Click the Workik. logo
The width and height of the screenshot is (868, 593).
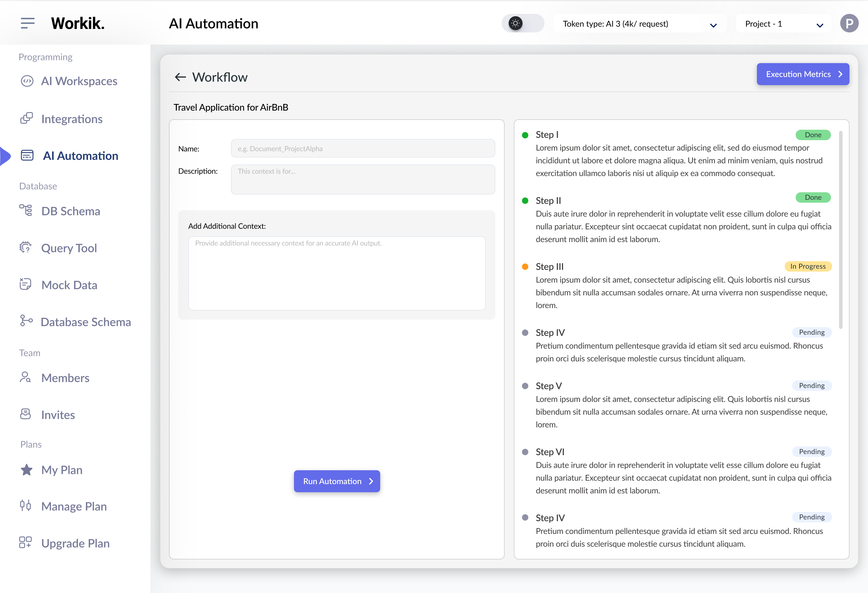pyautogui.click(x=78, y=23)
